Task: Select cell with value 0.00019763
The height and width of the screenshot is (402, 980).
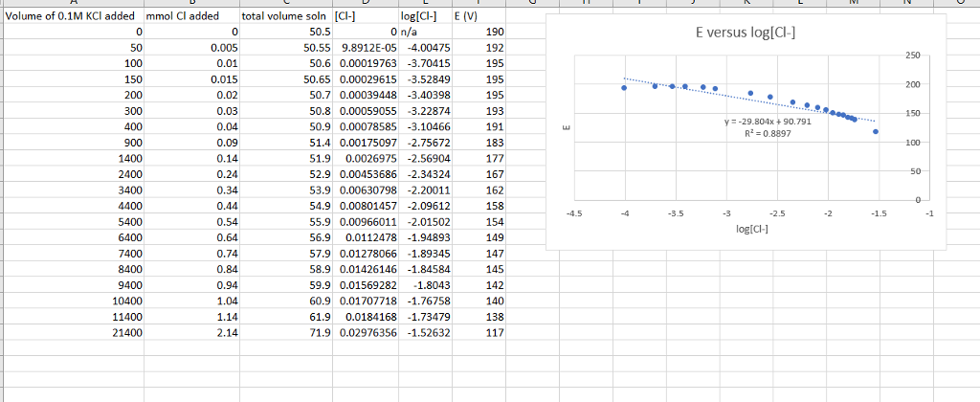Action: [x=365, y=63]
